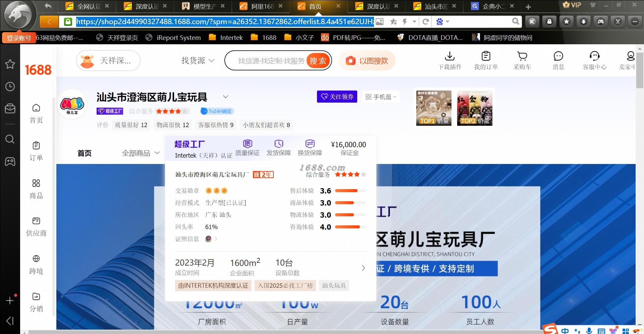Open a new browser tab with plus
Screen dimensions: 644x334
point(528,7)
